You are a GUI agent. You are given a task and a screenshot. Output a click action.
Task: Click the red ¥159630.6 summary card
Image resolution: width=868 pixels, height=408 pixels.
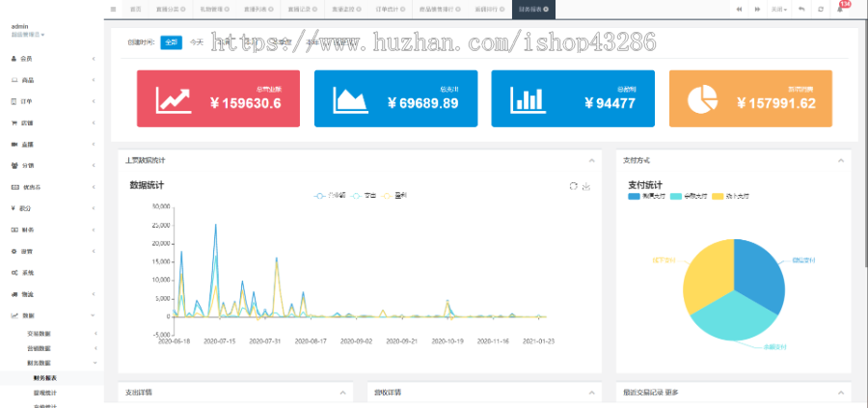(218, 98)
